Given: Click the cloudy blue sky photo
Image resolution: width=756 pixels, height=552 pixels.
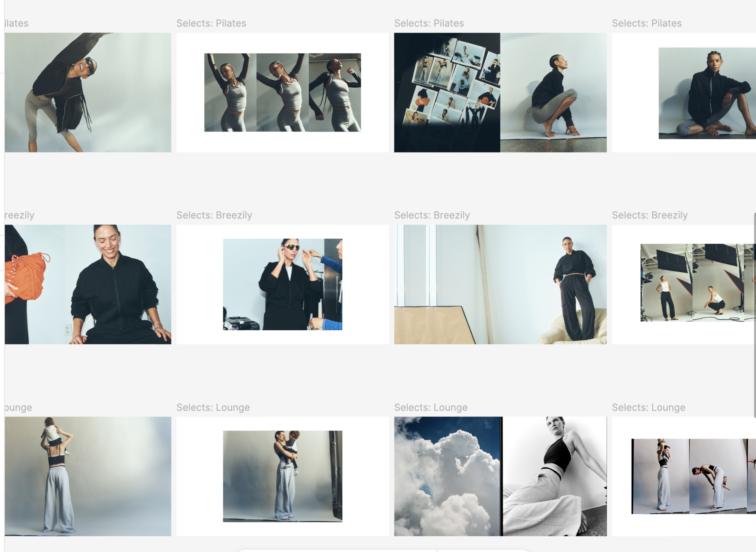Looking at the screenshot, I should point(448,476).
